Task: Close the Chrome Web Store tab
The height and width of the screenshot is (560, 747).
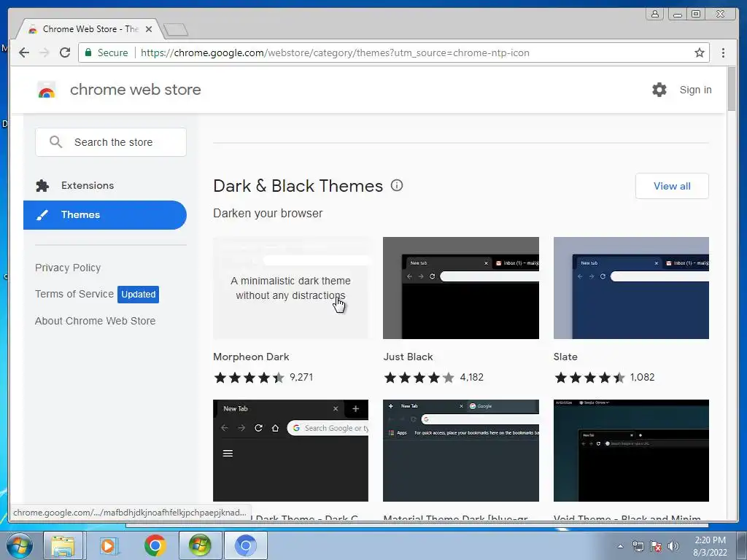Action: pos(149,29)
